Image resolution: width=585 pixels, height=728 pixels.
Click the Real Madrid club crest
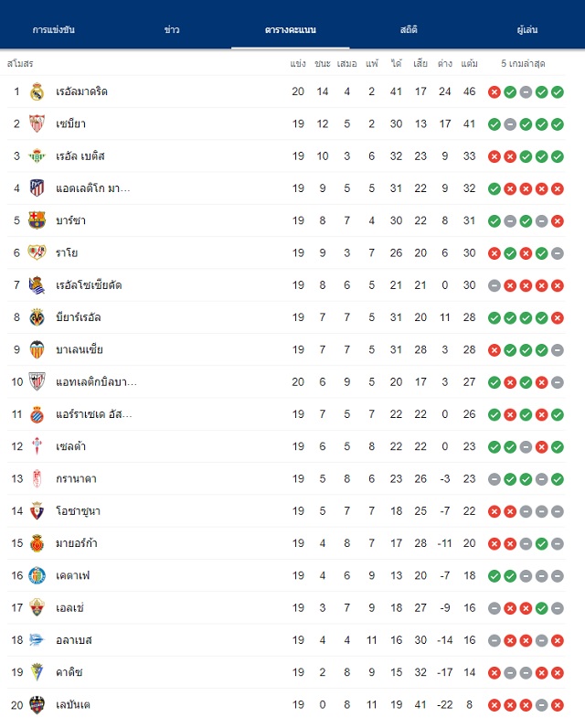click(x=37, y=92)
